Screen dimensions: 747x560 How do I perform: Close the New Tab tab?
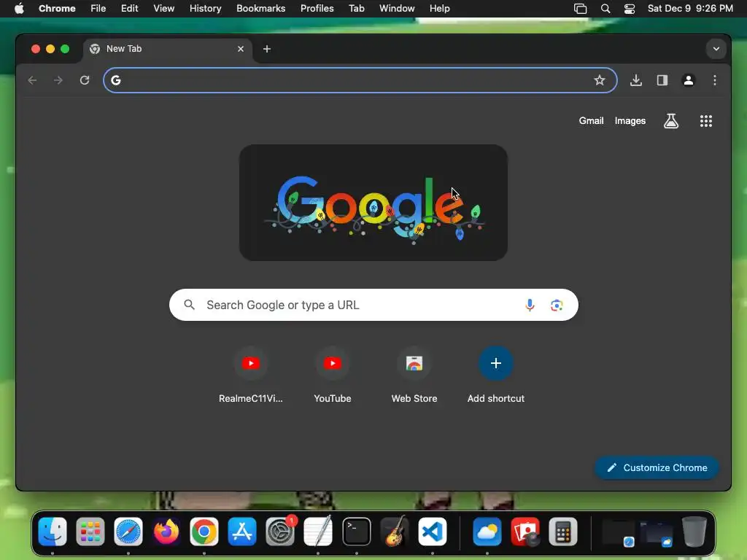pos(241,49)
